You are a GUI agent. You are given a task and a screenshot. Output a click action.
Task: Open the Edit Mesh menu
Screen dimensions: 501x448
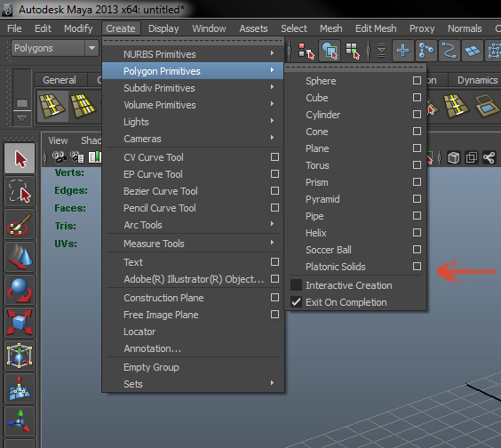point(376,28)
